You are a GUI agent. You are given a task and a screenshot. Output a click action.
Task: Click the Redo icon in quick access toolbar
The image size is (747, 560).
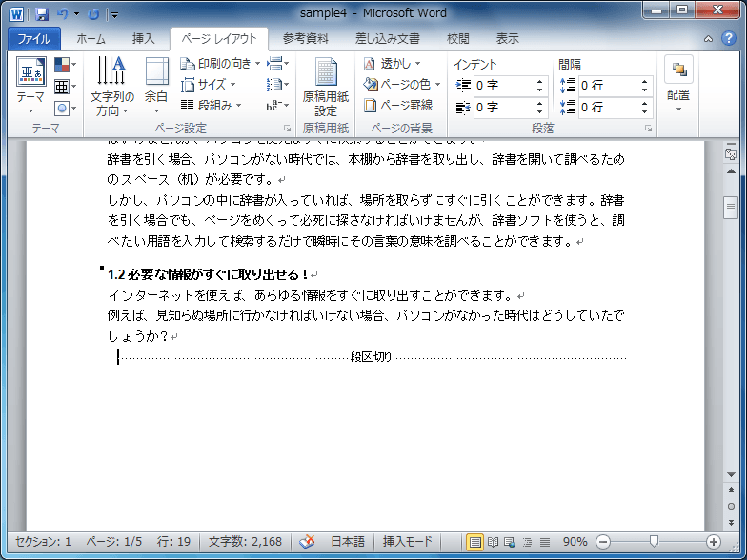pos(93,13)
